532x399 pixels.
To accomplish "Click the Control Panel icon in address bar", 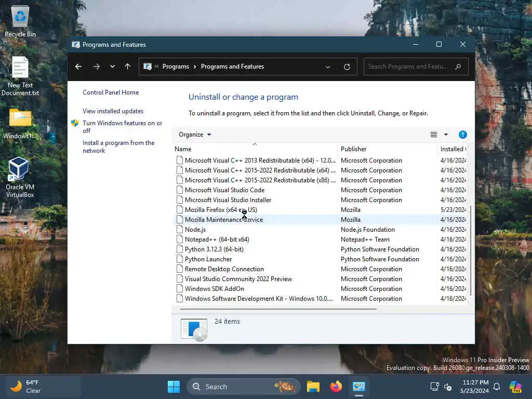I will [148, 66].
